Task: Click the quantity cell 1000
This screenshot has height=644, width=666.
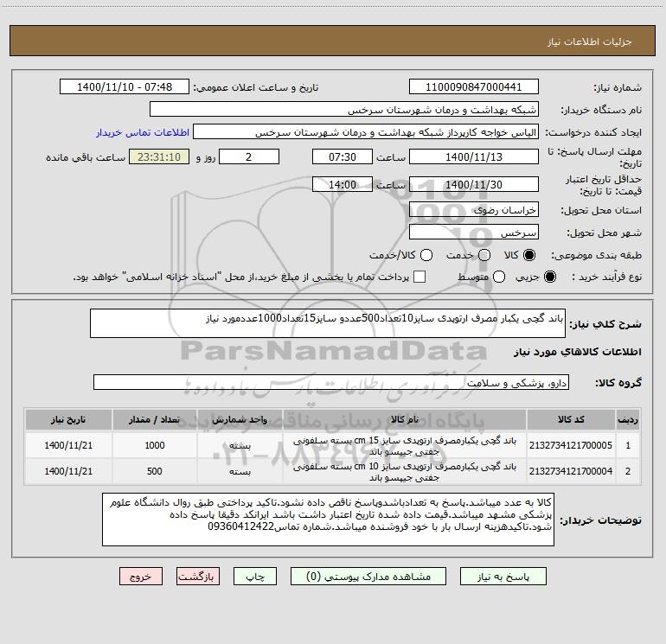Action: click(x=155, y=445)
